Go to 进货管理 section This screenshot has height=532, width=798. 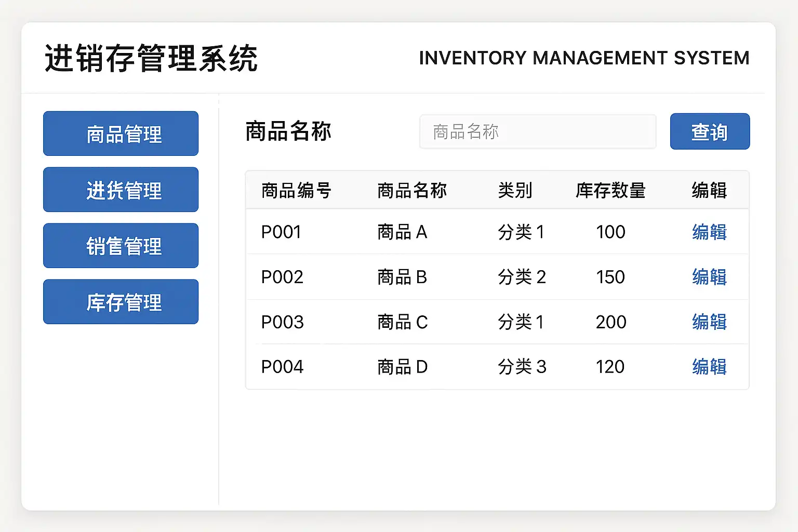pos(121,190)
